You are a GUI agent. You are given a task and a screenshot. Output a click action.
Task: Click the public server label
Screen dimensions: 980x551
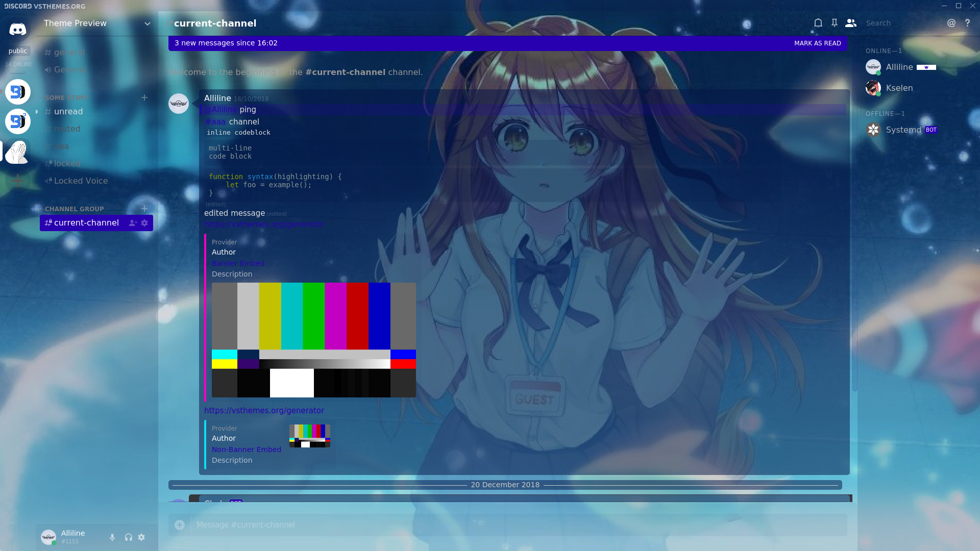pos(18,51)
